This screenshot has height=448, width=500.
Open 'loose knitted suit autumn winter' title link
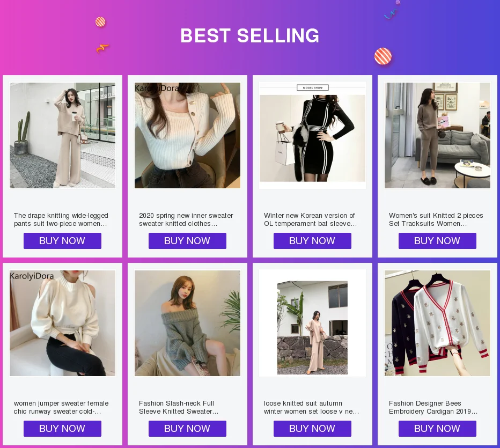(311, 407)
